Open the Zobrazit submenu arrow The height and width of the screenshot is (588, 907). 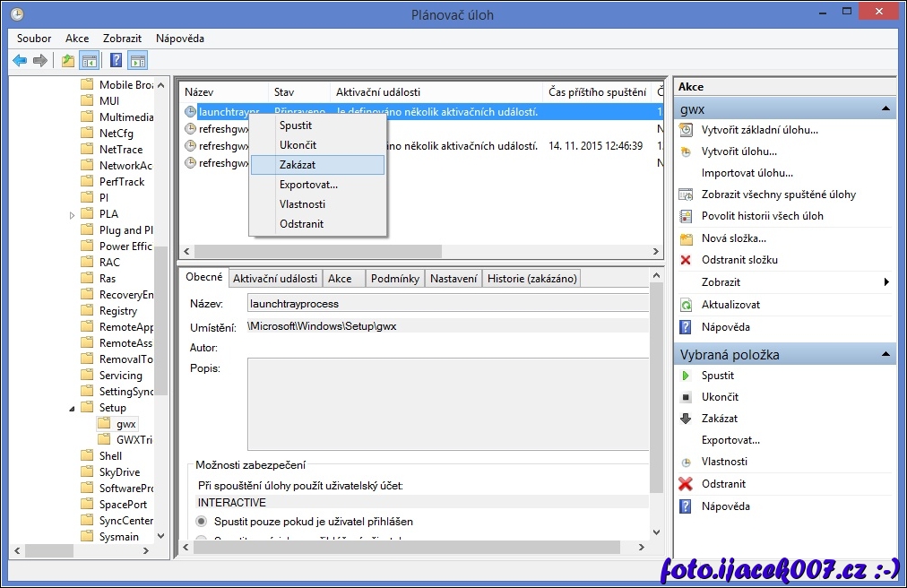886,282
